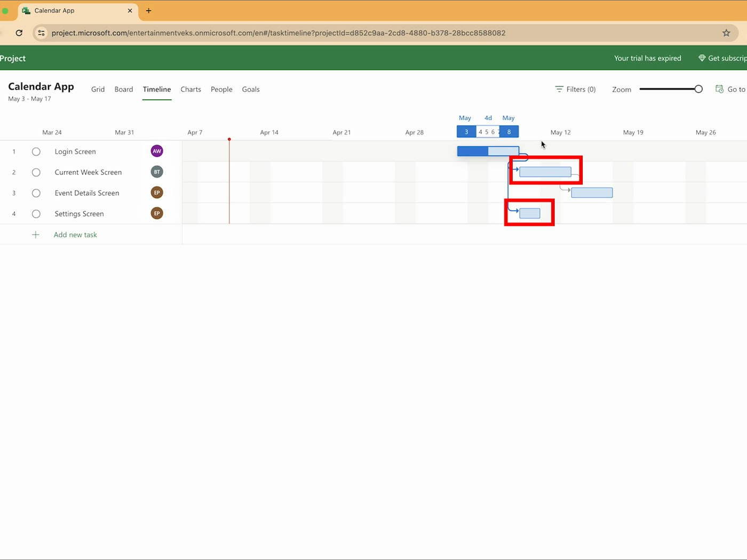Open AW assignee avatar on Login Screen
The image size is (747, 560).
coord(157,151)
